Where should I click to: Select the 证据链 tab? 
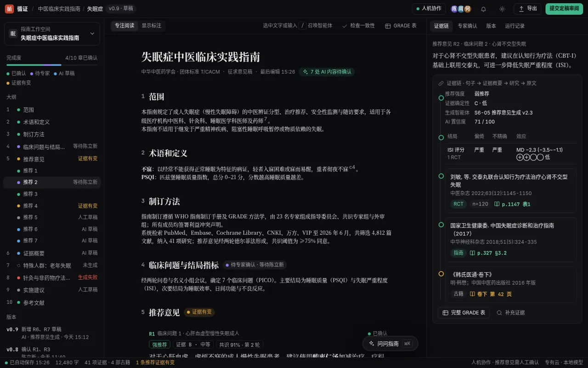point(441,26)
